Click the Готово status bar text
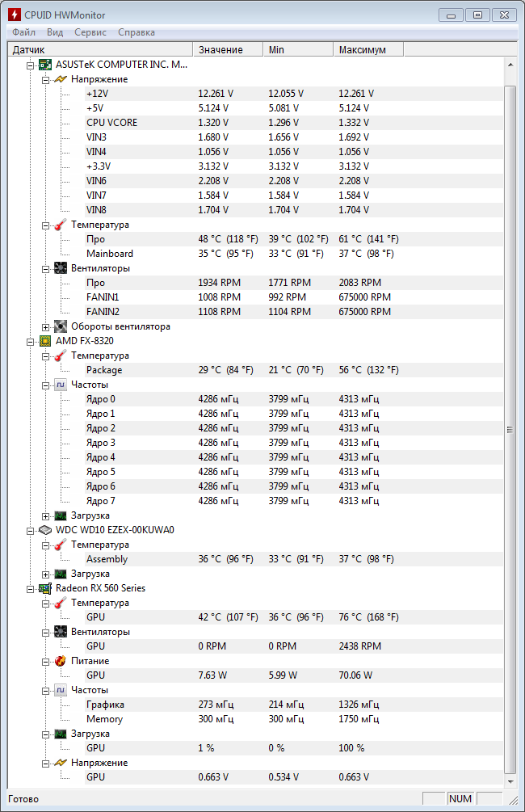Viewport: 525px width, 812px height. (23, 799)
